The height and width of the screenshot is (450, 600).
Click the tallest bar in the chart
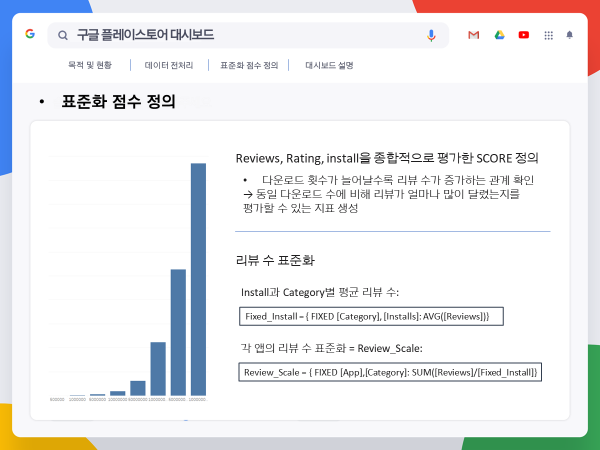(198, 279)
